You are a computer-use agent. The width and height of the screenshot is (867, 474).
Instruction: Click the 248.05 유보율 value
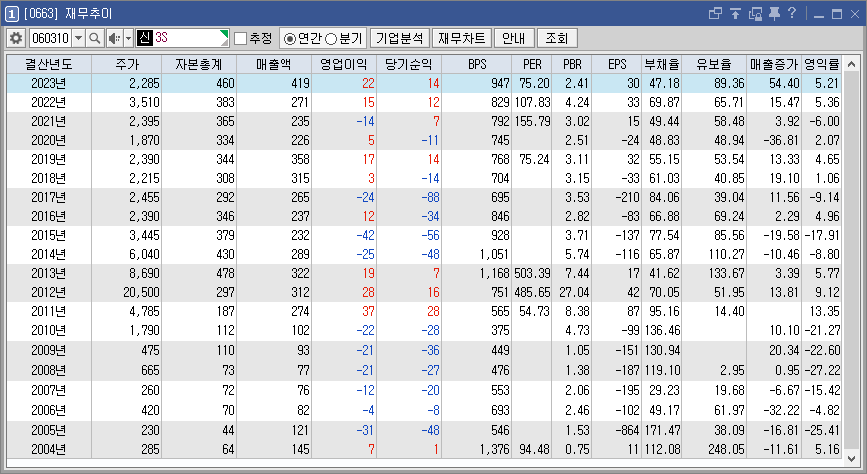pyautogui.click(x=726, y=450)
